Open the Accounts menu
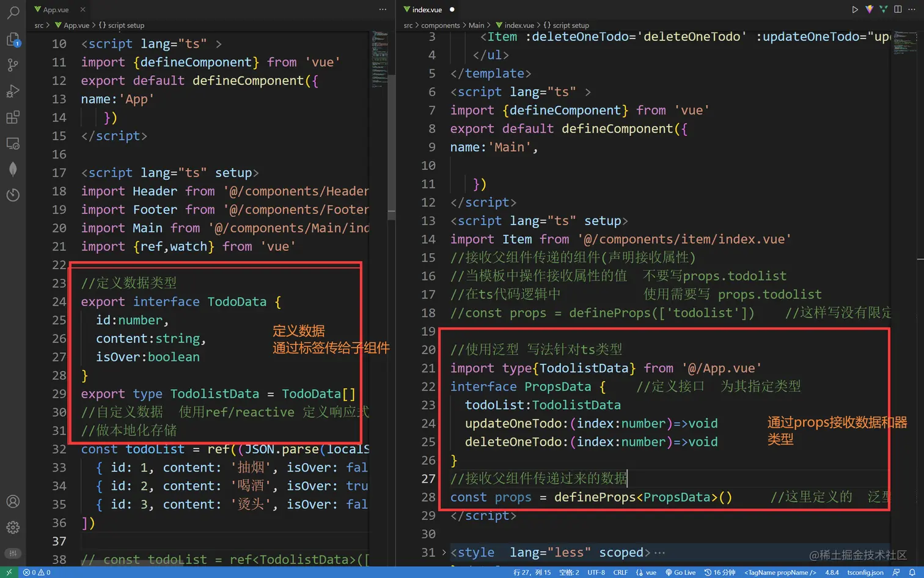This screenshot has height=578, width=924. coord(13,502)
